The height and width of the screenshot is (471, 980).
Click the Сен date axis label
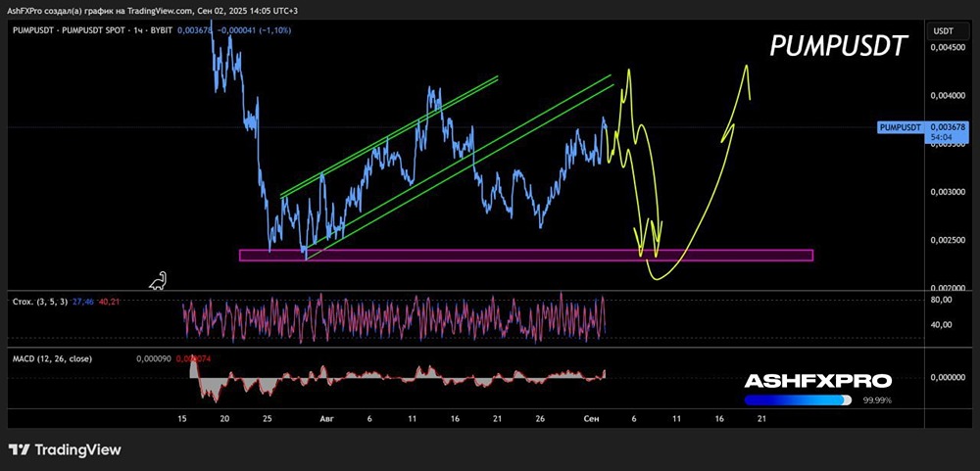(591, 419)
